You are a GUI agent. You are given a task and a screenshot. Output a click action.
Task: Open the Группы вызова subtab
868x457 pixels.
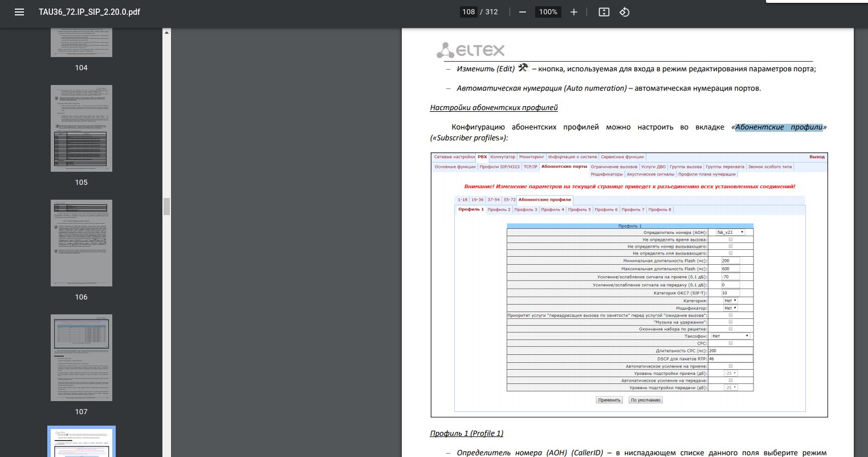686,167
